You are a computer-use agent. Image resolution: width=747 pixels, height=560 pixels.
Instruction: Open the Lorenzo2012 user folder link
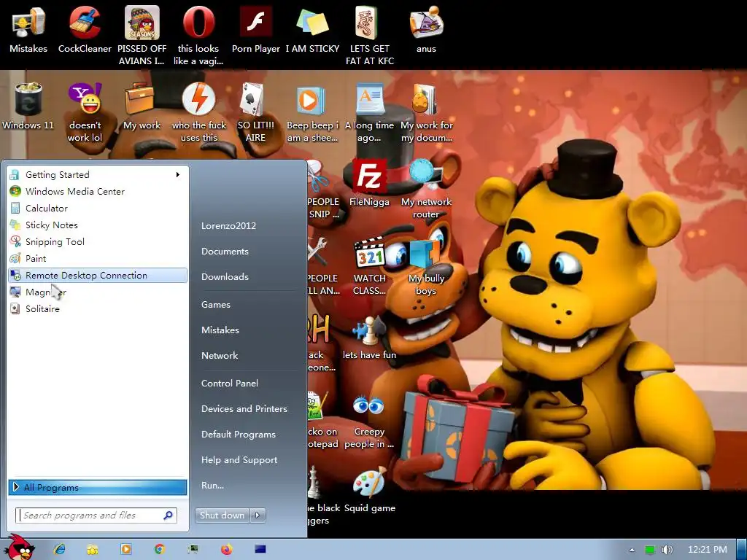(x=228, y=226)
